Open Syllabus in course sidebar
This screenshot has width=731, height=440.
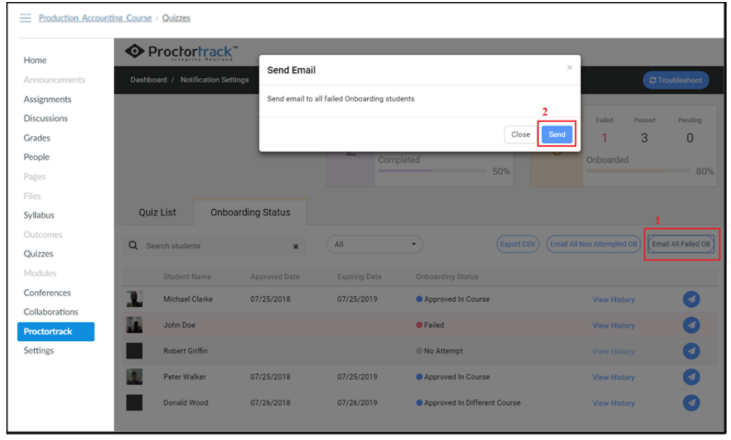click(39, 215)
